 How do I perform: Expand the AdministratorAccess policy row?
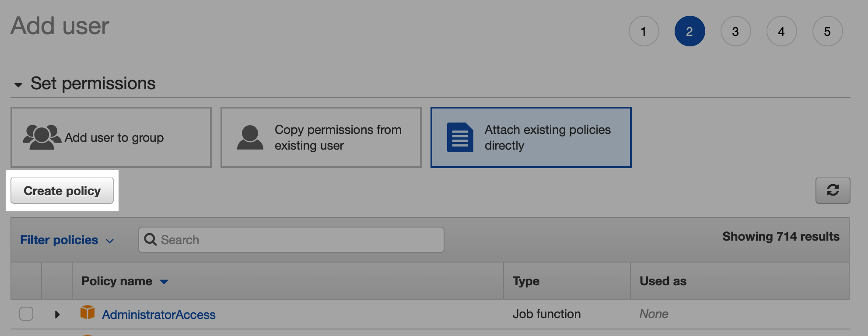pyautogui.click(x=57, y=314)
